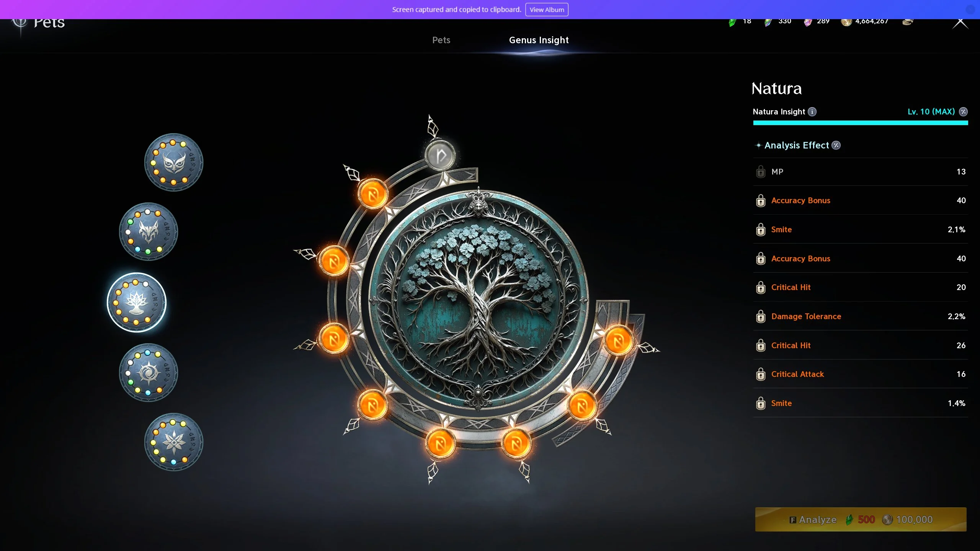Switch to the Pets tab
This screenshot has height=551, width=980.
[x=441, y=40]
